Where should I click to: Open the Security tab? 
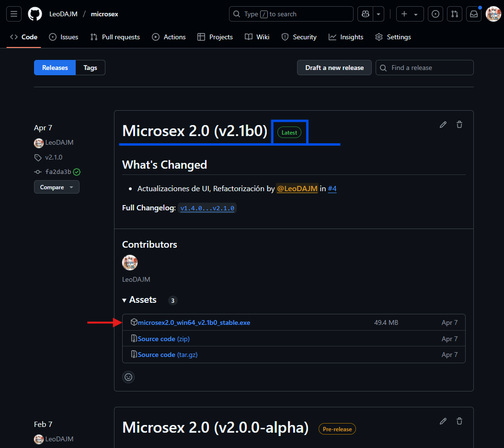click(x=299, y=37)
